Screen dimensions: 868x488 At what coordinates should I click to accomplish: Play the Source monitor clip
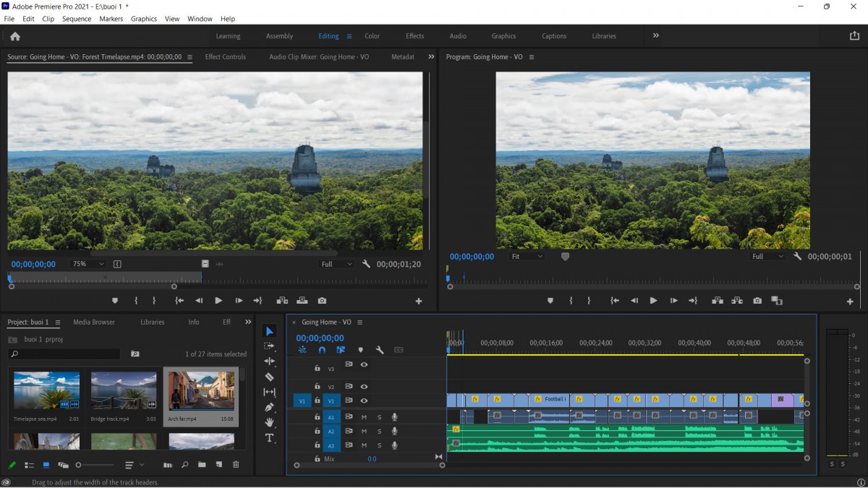pyautogui.click(x=218, y=301)
